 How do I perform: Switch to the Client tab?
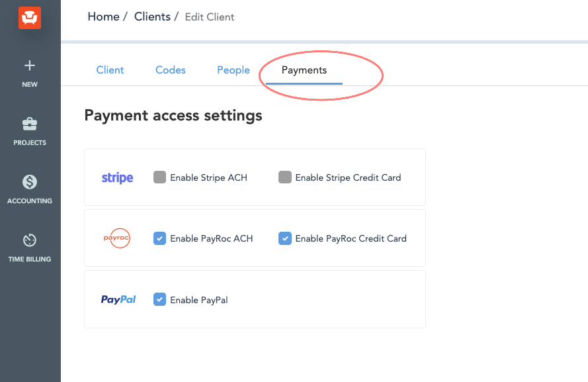110,70
